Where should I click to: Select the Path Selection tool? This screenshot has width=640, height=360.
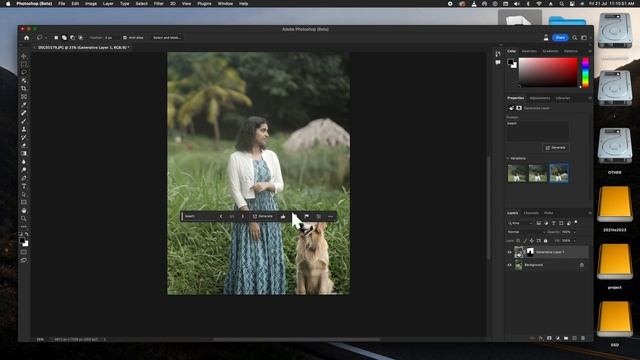24,194
